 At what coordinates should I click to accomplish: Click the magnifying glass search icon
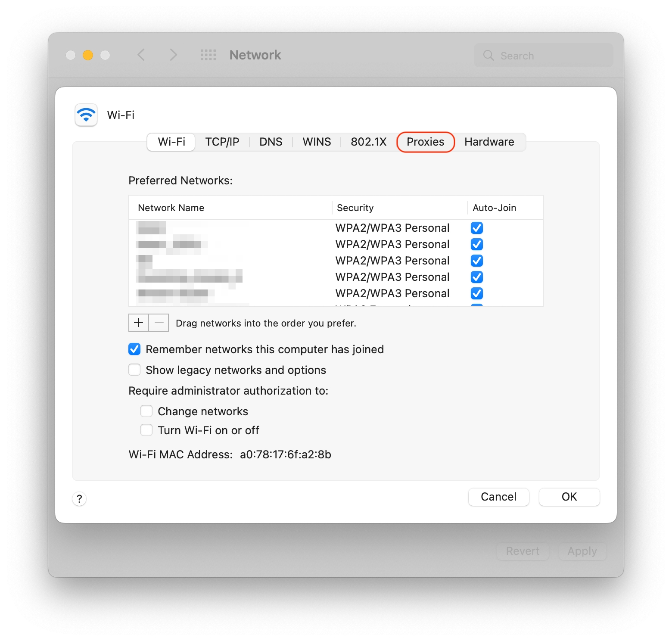[488, 56]
